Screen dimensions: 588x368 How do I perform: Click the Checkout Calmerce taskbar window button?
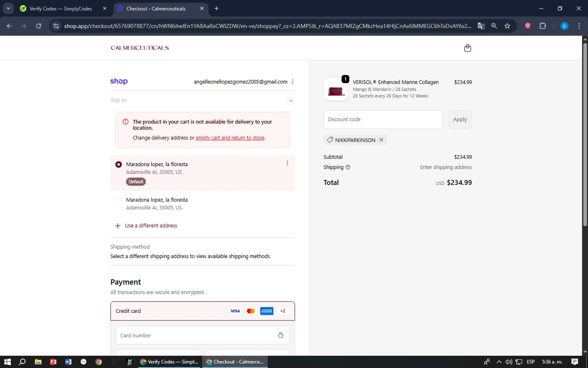point(235,362)
